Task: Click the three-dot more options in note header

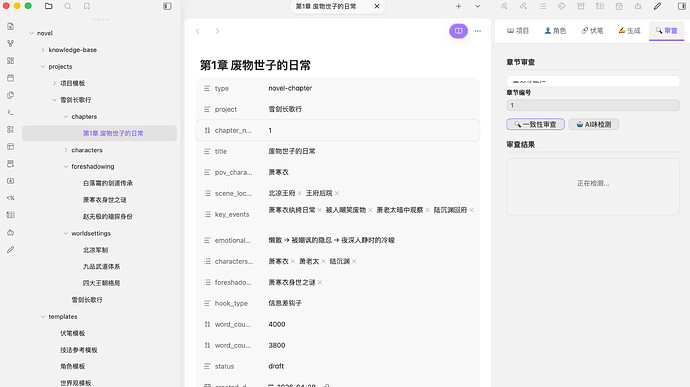Action: click(478, 31)
